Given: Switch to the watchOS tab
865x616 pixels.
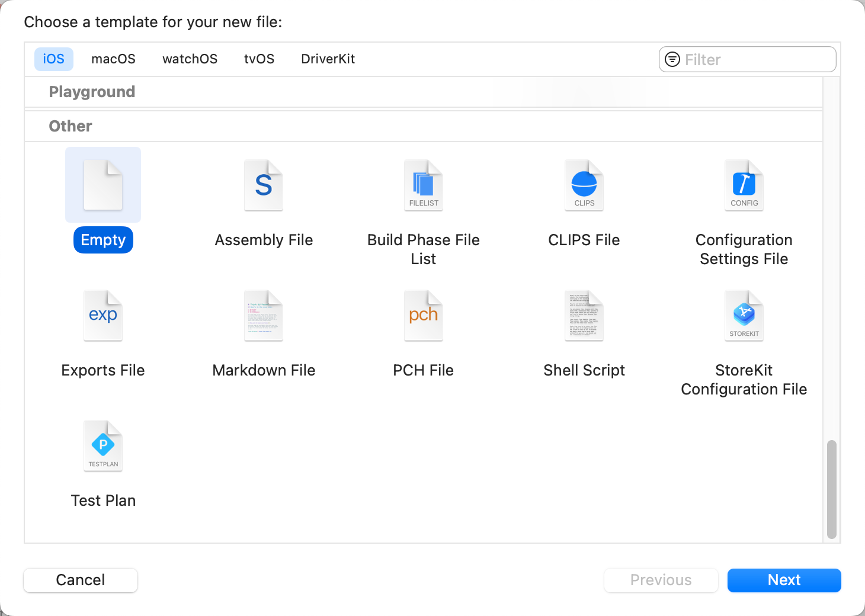Looking at the screenshot, I should 190,59.
